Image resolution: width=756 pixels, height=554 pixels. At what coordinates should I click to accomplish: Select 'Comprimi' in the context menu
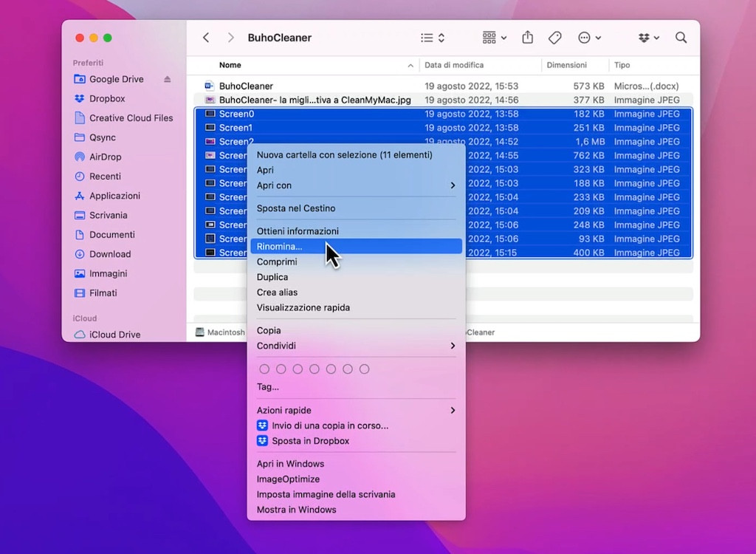click(356, 261)
